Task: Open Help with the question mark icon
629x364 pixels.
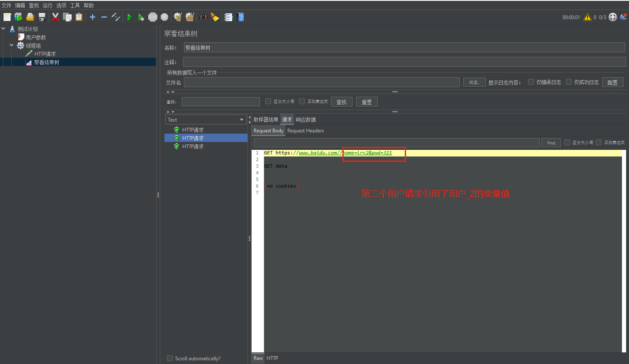Action: tap(240, 17)
